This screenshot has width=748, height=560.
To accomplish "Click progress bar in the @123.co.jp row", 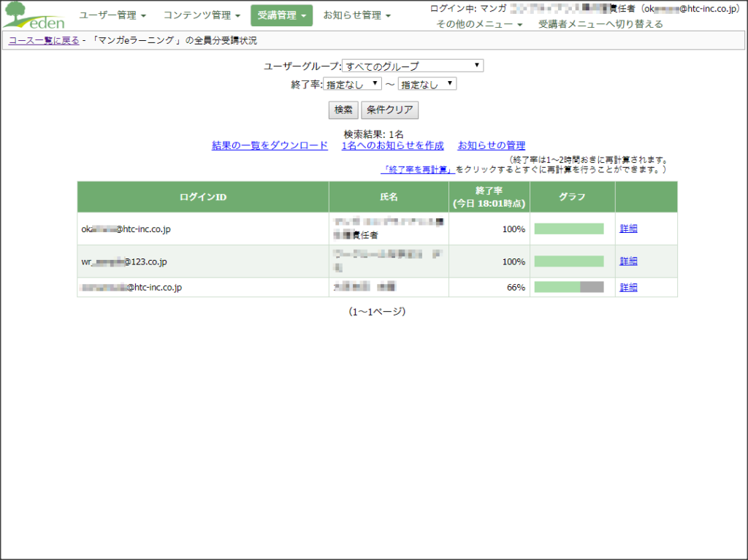I will [569, 261].
